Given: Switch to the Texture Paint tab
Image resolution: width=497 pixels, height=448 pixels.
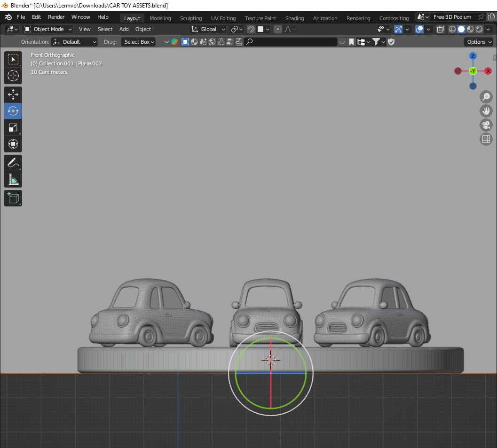Looking at the screenshot, I should (260, 18).
